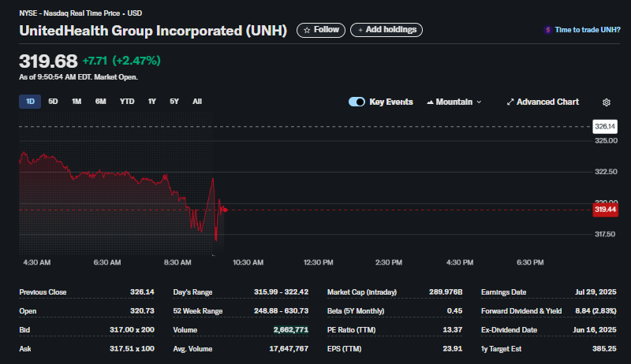The width and height of the screenshot is (631, 364).
Task: Click the 10:30 AM time axis label
Action: 248,262
